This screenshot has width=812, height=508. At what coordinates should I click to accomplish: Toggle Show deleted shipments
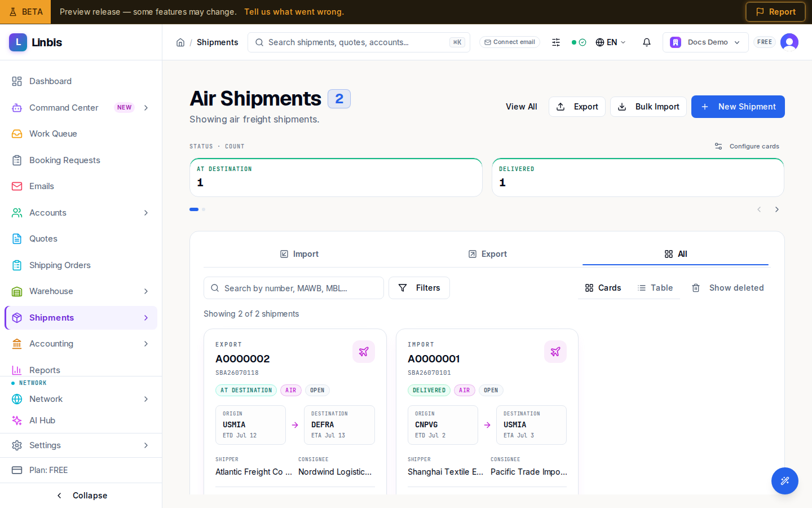pyautogui.click(x=727, y=288)
